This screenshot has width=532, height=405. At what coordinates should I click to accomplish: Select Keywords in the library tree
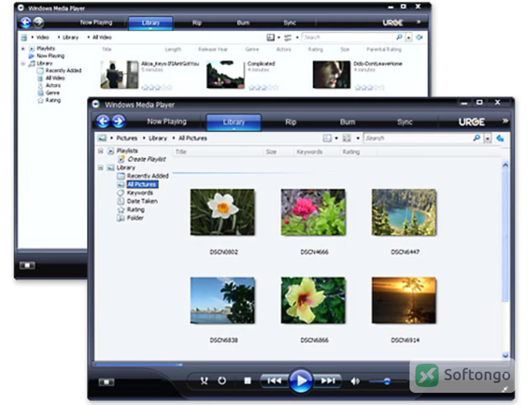(140, 193)
